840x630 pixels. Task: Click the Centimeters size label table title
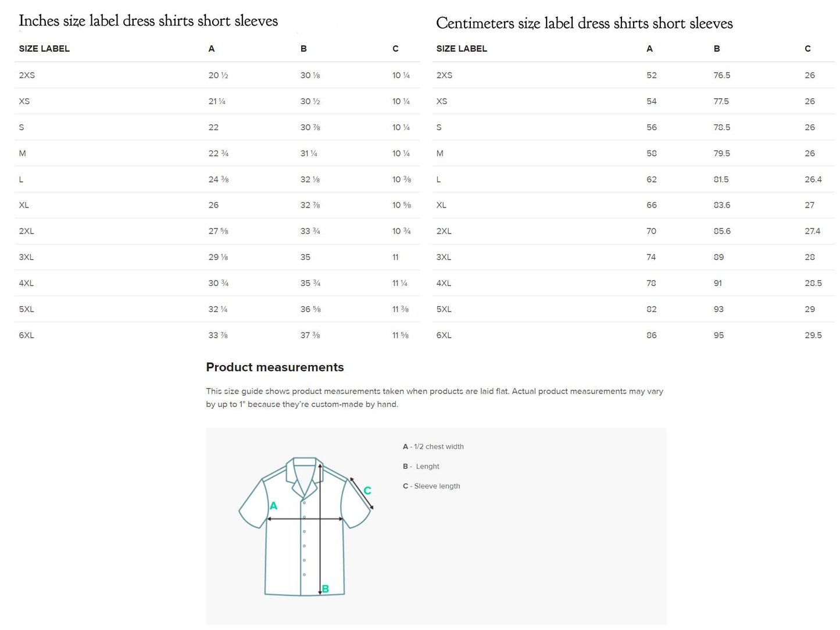pos(584,23)
